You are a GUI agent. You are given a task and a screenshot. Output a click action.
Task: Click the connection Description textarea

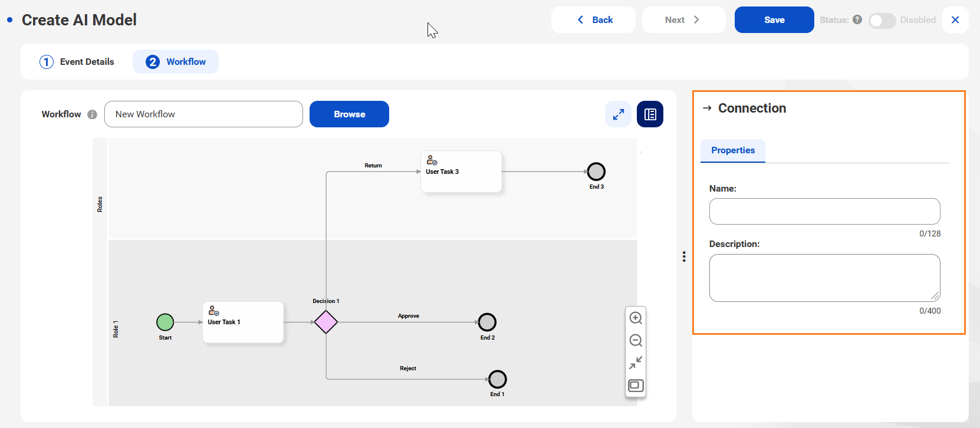coord(824,278)
